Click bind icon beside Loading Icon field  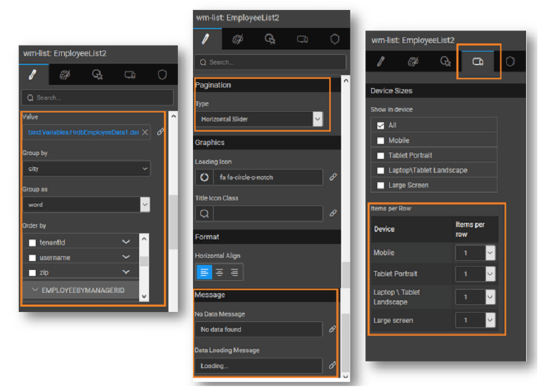coord(333,178)
